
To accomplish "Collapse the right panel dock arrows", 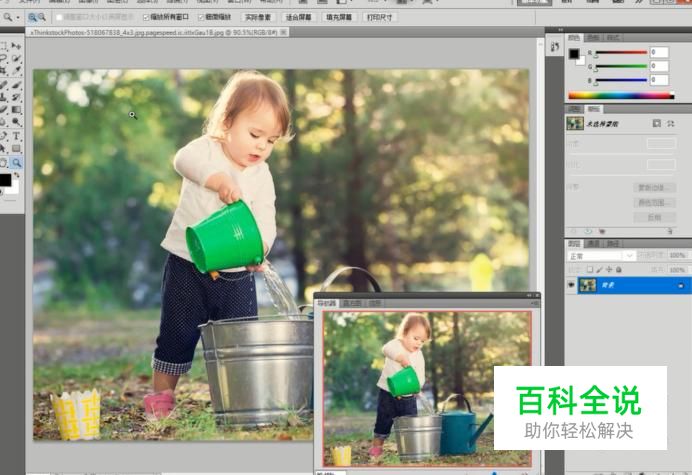I will coord(560,30).
